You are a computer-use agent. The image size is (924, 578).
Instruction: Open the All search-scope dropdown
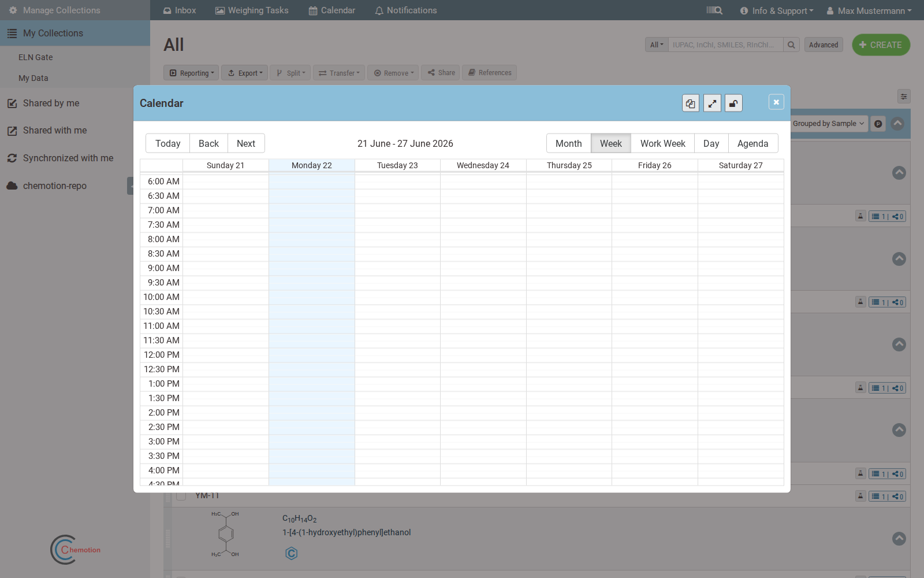coord(657,45)
